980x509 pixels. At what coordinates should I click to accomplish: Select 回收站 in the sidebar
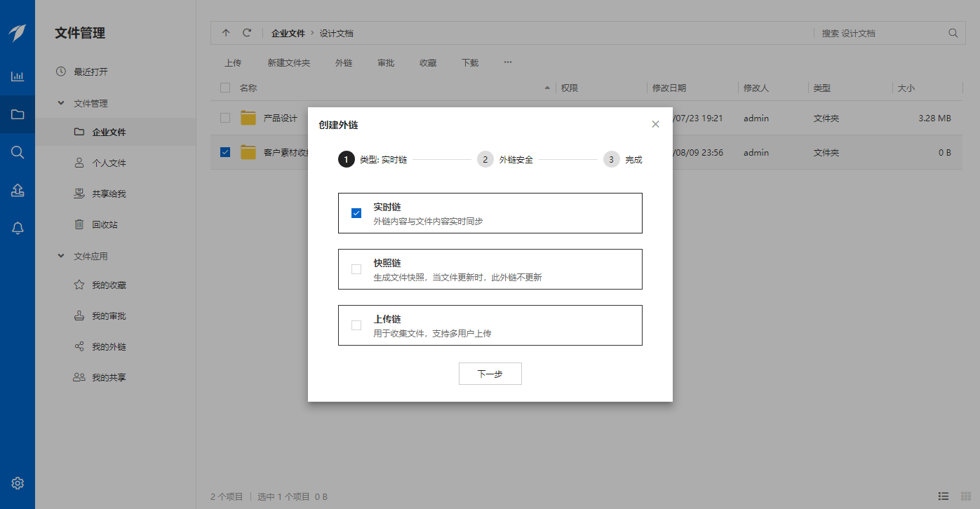pyautogui.click(x=105, y=225)
